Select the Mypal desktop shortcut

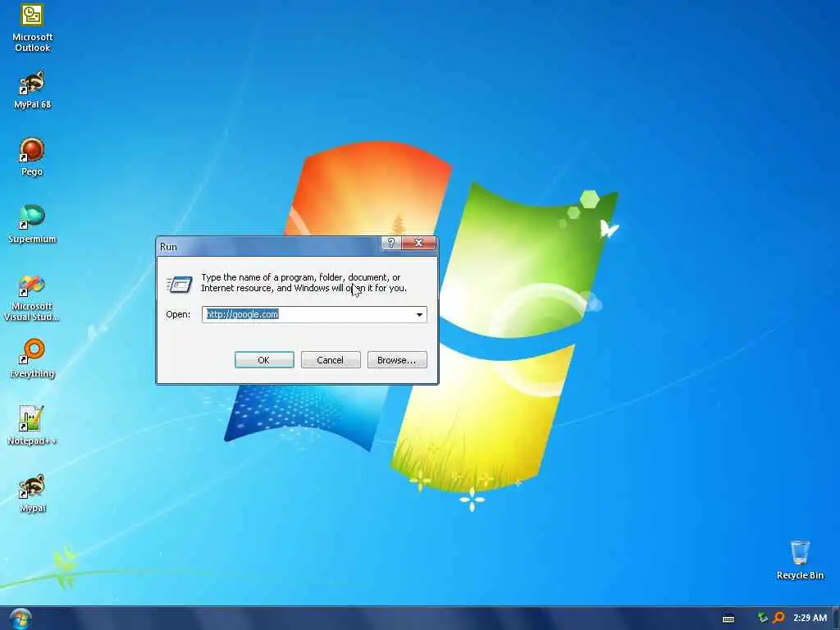coord(32,493)
